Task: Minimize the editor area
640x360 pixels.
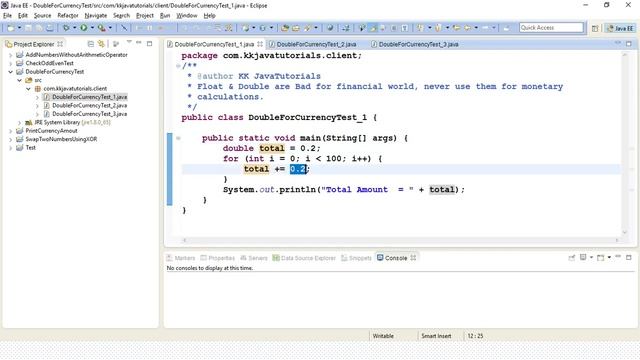Action: click(618, 43)
